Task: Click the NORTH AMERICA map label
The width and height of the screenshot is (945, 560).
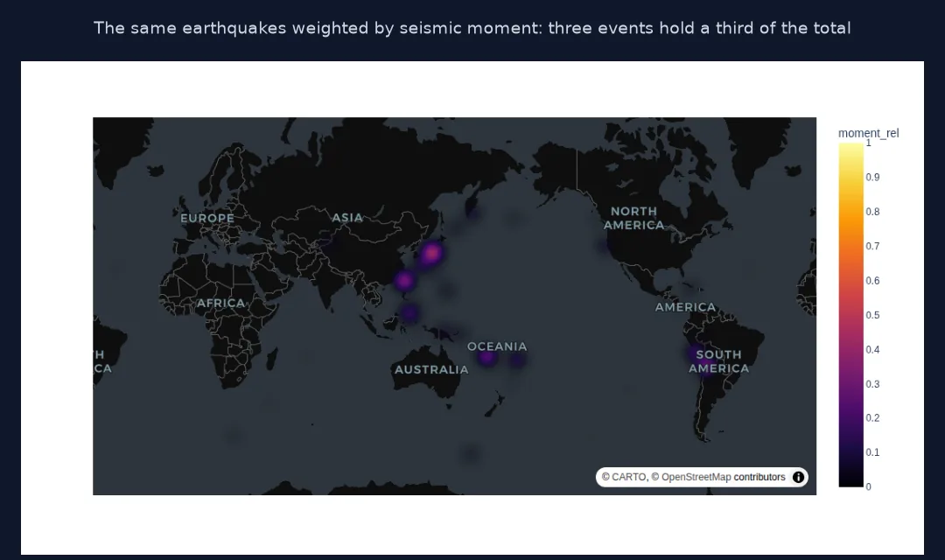Action: point(634,218)
